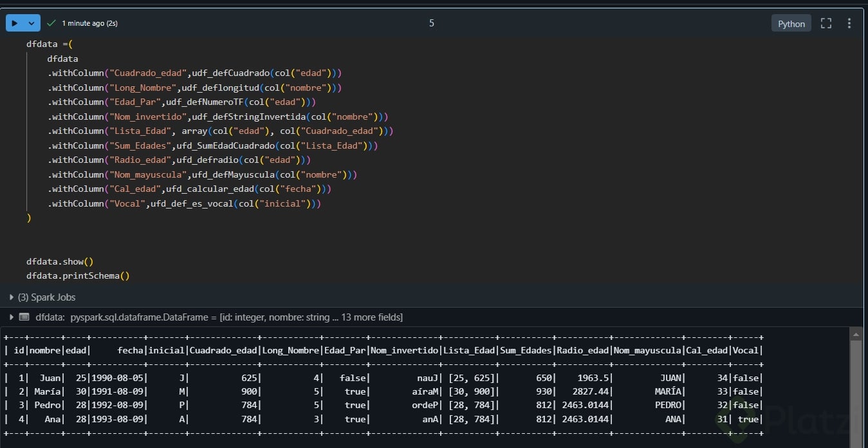
Task: Click the '1963.5' radio value
Action: [x=593, y=378]
